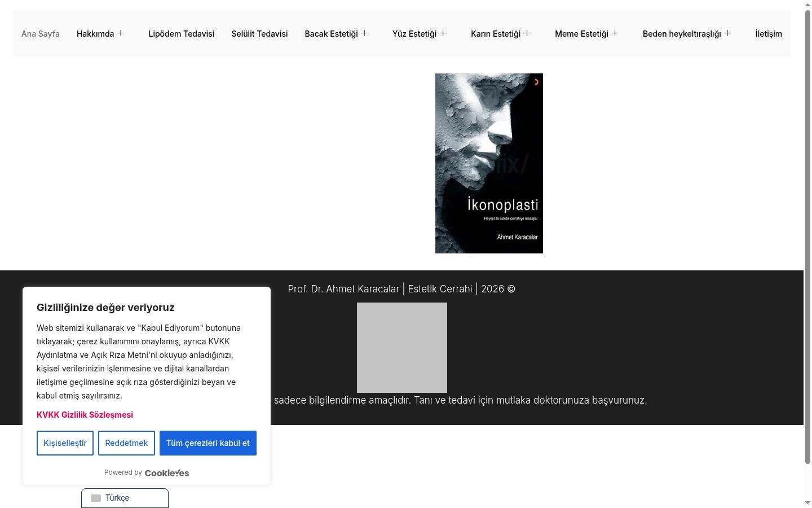Customize cookies via the Kişiselleştir button
The image size is (812, 508).
pos(65,443)
